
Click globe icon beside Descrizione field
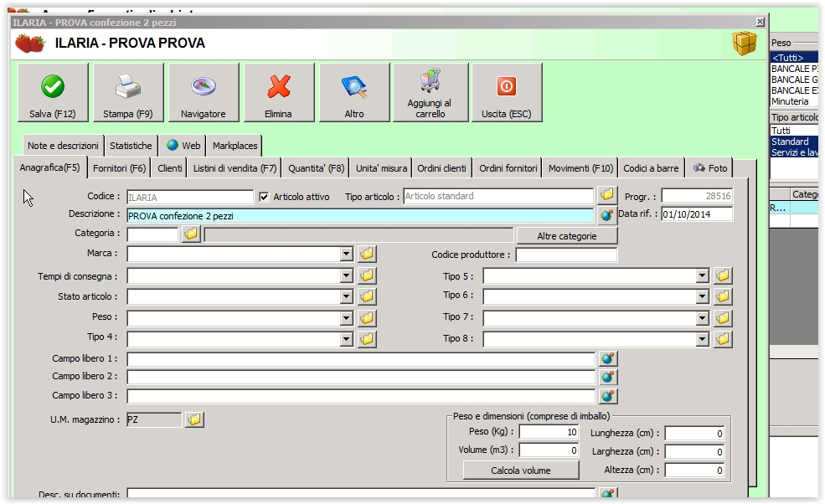pyautogui.click(x=606, y=215)
